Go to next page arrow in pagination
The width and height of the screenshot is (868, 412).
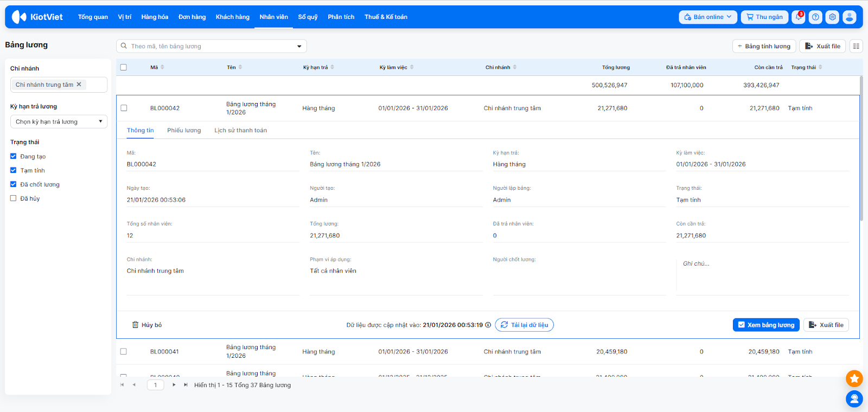pyautogui.click(x=174, y=385)
